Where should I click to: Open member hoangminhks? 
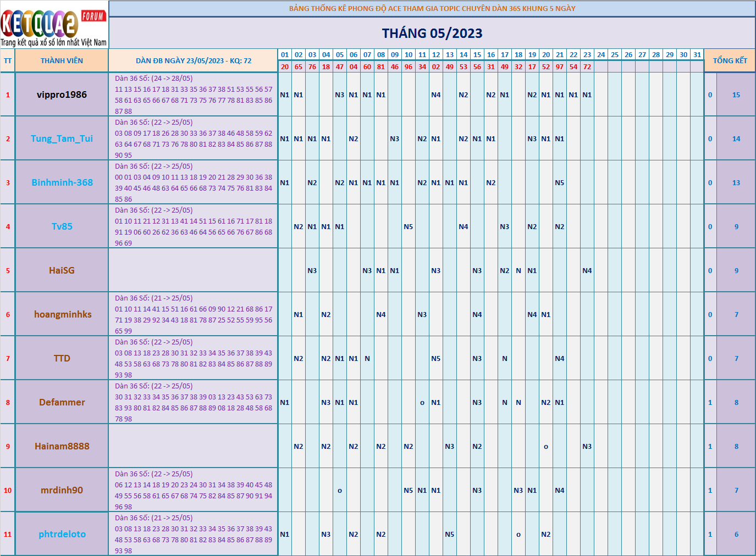62,314
